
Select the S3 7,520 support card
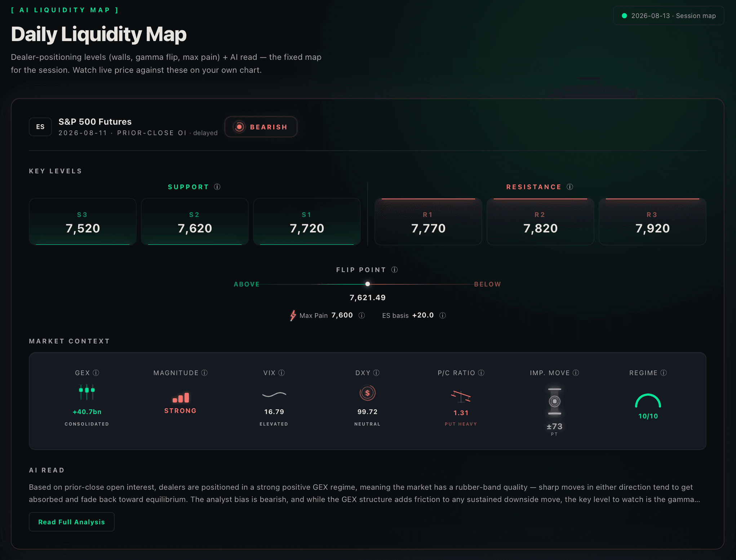coord(83,222)
